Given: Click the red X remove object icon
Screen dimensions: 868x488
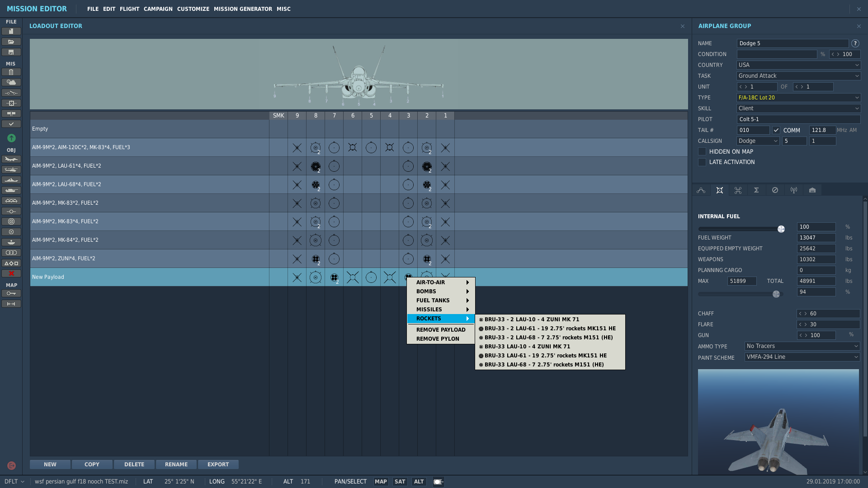Looking at the screenshot, I should [x=11, y=273].
